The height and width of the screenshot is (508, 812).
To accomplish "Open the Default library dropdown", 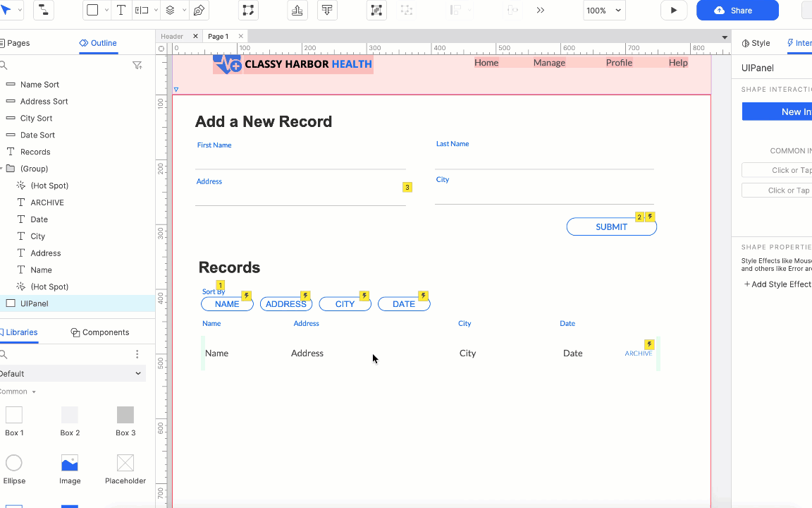I will (70, 374).
